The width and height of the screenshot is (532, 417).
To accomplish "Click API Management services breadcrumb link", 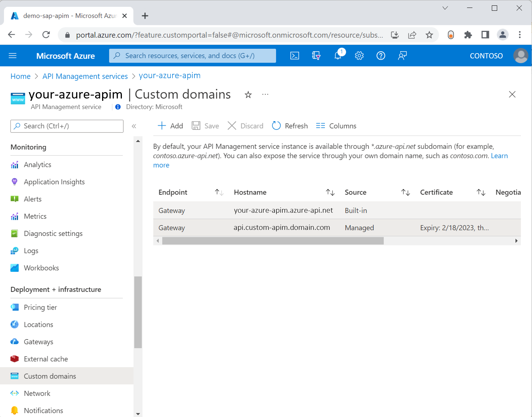I will click(x=85, y=76).
